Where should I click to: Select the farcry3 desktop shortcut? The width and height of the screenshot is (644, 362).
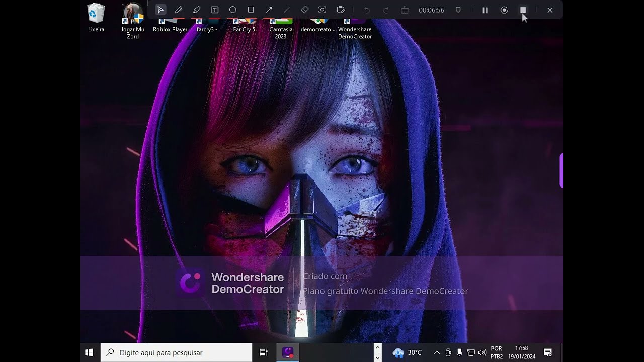click(207, 25)
